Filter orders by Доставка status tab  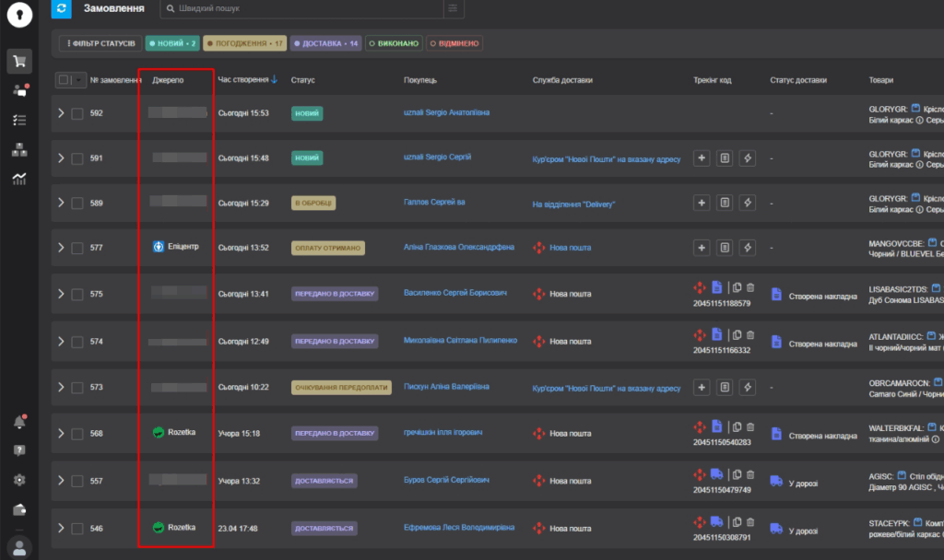click(327, 43)
